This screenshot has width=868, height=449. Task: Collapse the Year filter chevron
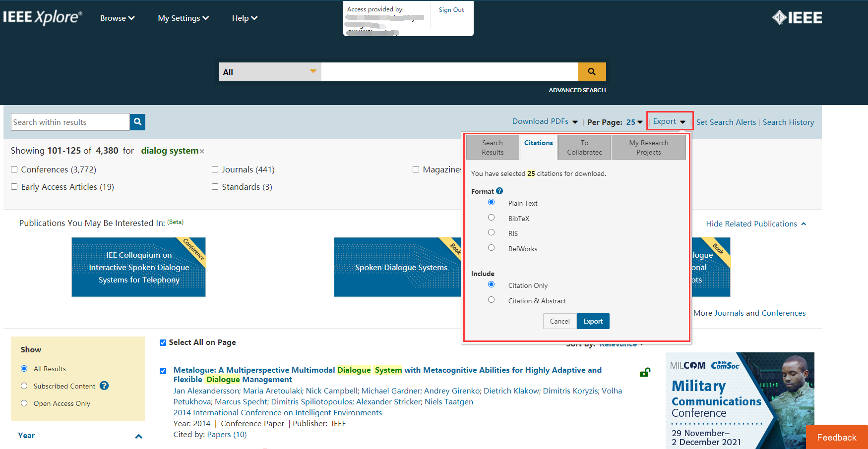pos(139,436)
